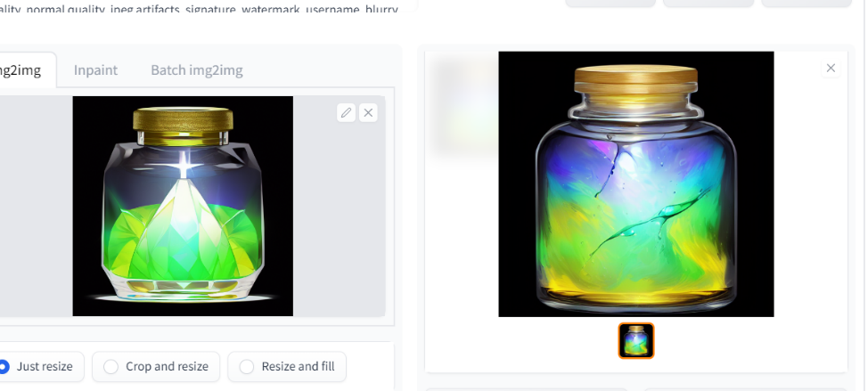The height and width of the screenshot is (391, 868).
Task: Click the large rainbow jar output image
Action: pyautogui.click(x=636, y=184)
